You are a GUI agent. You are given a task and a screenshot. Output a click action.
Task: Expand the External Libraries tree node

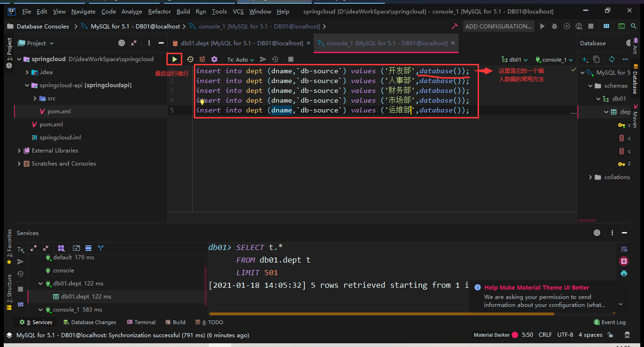pyautogui.click(x=20, y=151)
